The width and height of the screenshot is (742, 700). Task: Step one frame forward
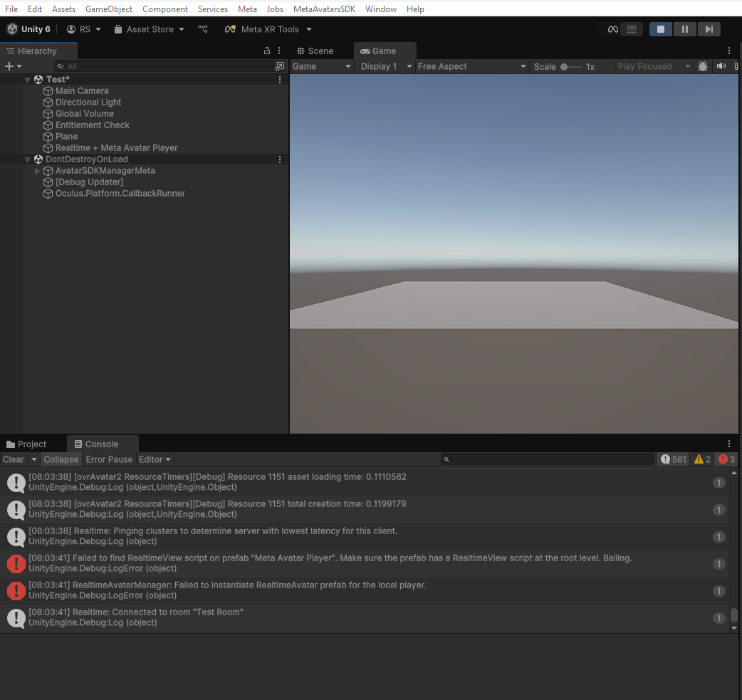pyautogui.click(x=709, y=28)
